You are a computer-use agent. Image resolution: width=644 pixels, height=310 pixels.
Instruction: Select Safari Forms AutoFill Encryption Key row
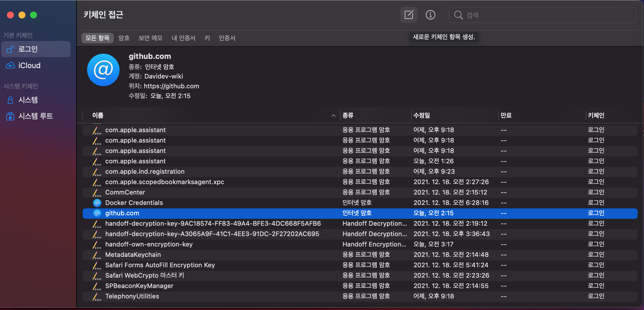[360, 265]
